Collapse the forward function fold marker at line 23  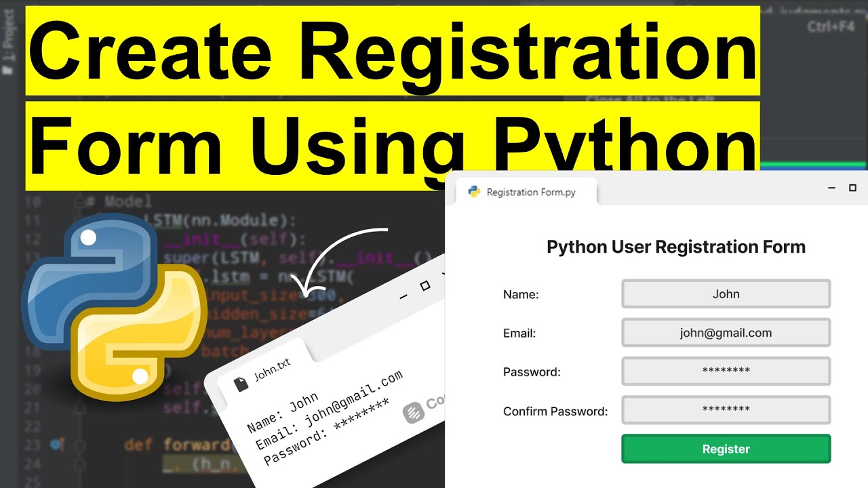coord(81,445)
